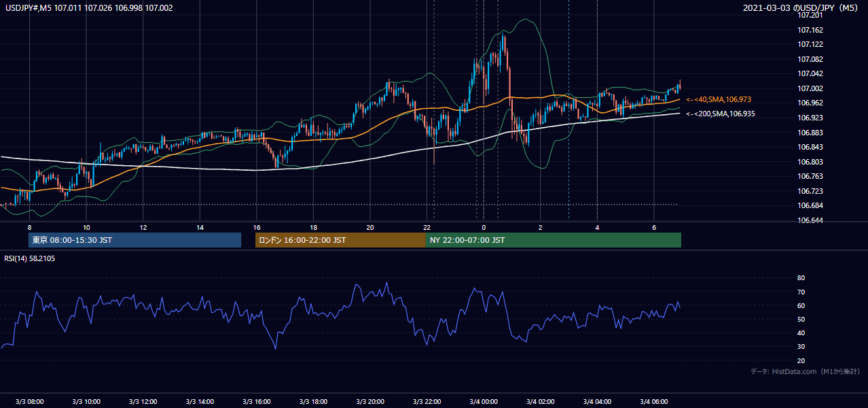Image resolution: width=868 pixels, height=408 pixels.
Task: Click hour label 14 on price chart axis
Action: point(200,227)
